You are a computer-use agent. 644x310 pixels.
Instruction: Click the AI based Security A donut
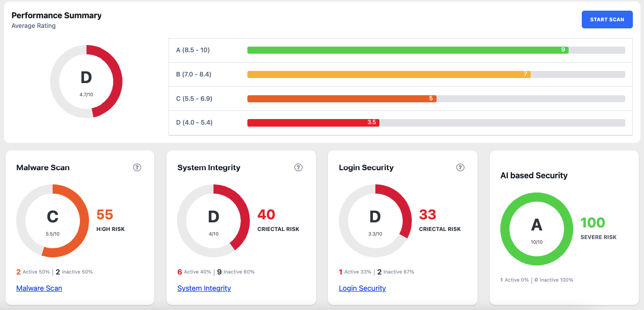tap(536, 228)
